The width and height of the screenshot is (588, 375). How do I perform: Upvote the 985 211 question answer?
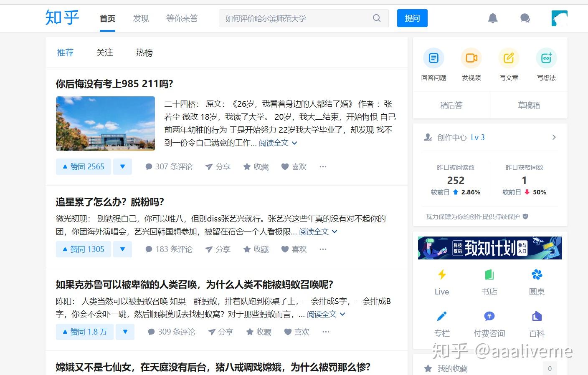[83, 166]
